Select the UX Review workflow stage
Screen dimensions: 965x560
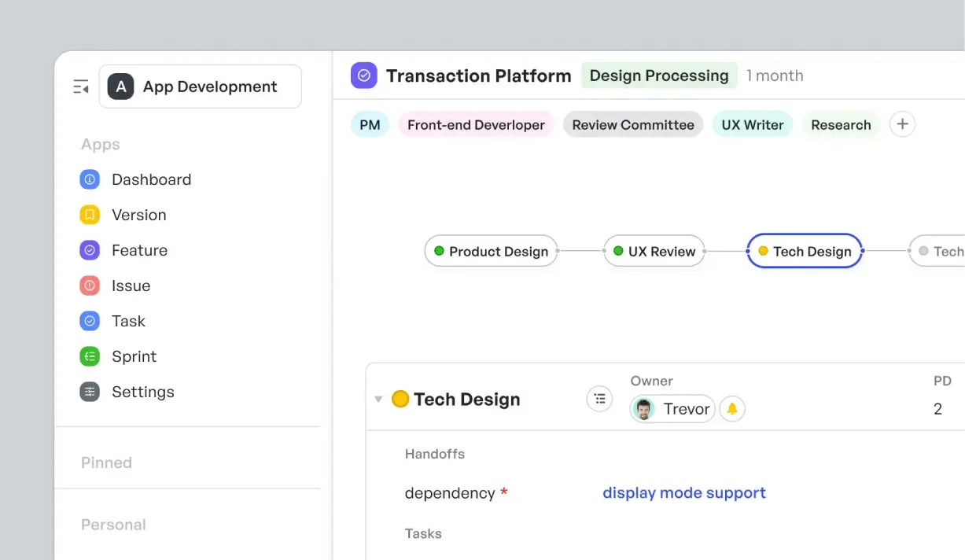click(654, 251)
